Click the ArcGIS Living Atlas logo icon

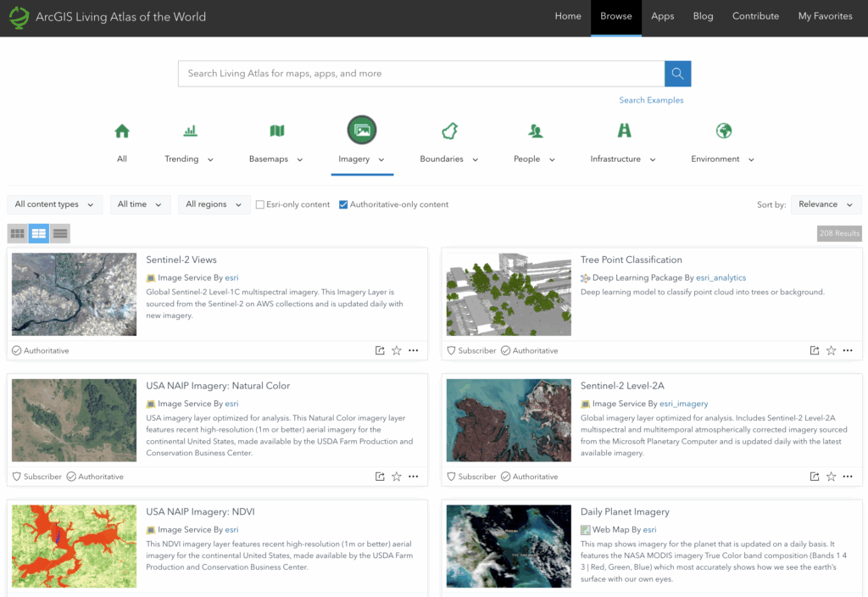pyautogui.click(x=19, y=17)
